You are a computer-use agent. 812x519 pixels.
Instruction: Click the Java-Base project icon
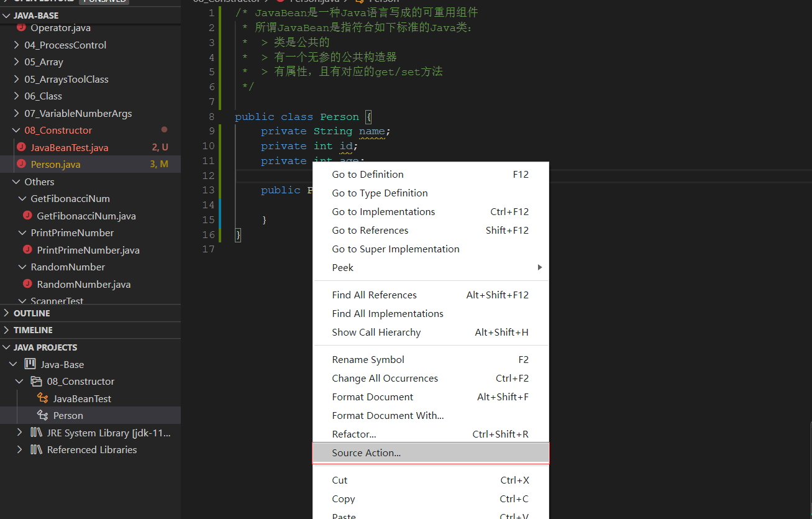(x=30, y=364)
